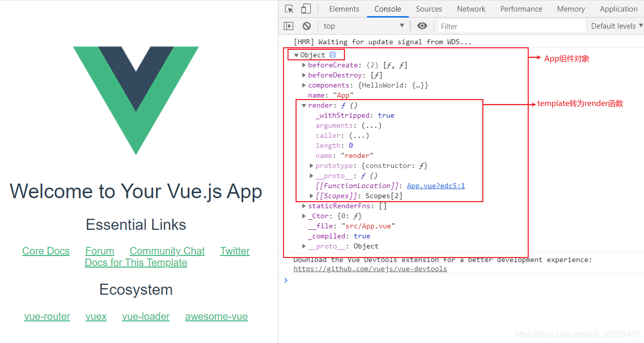This screenshot has height=343, width=644.
Task: Select the __file: "src/App.vue" row
Action: [x=351, y=226]
